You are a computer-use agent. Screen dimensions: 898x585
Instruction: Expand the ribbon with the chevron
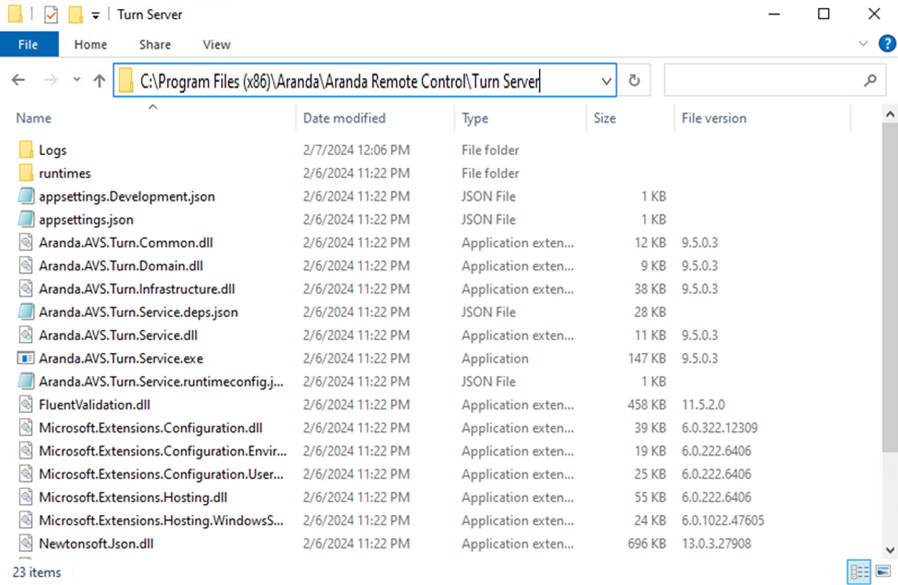tap(863, 44)
